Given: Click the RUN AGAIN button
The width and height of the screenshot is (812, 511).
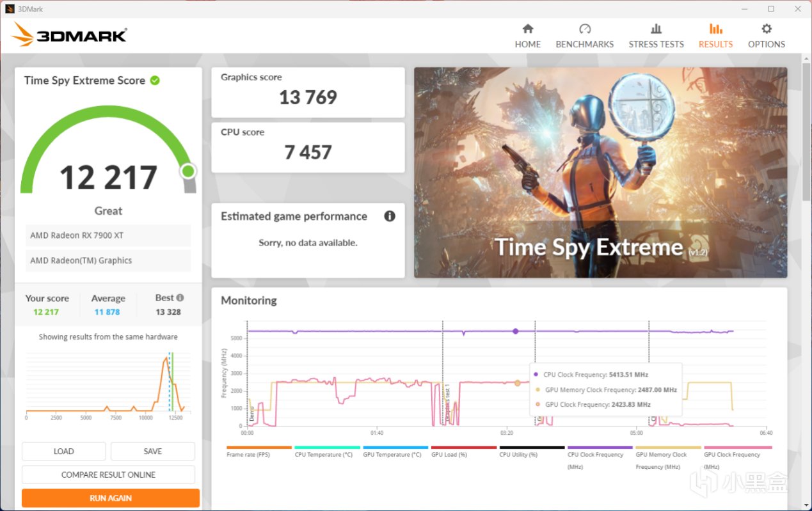Looking at the screenshot, I should pyautogui.click(x=111, y=498).
